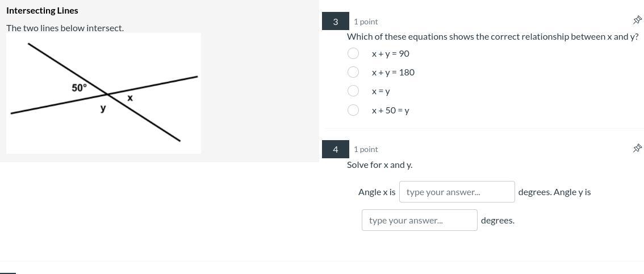Screen dimensions: 644x274
Task: Focus the Angle x answer input field
Action: click(x=457, y=192)
